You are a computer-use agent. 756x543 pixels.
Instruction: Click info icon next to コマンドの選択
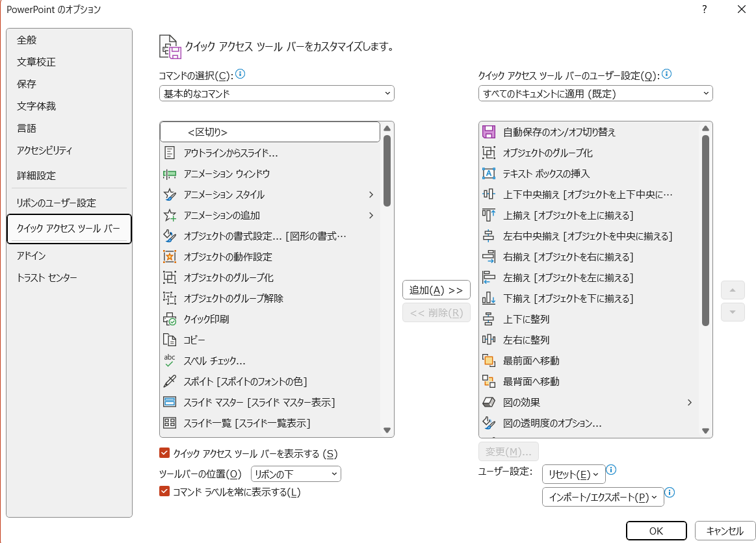pyautogui.click(x=240, y=73)
